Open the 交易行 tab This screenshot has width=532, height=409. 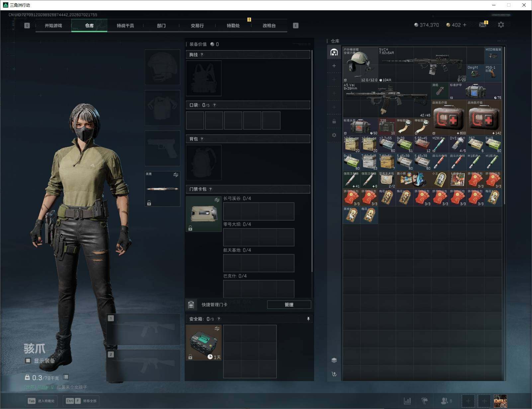(197, 26)
